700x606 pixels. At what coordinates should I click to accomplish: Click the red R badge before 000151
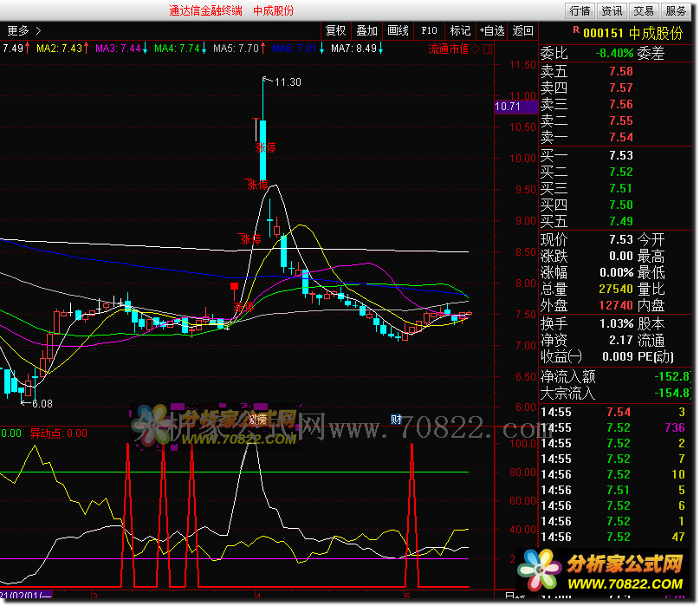coord(576,30)
